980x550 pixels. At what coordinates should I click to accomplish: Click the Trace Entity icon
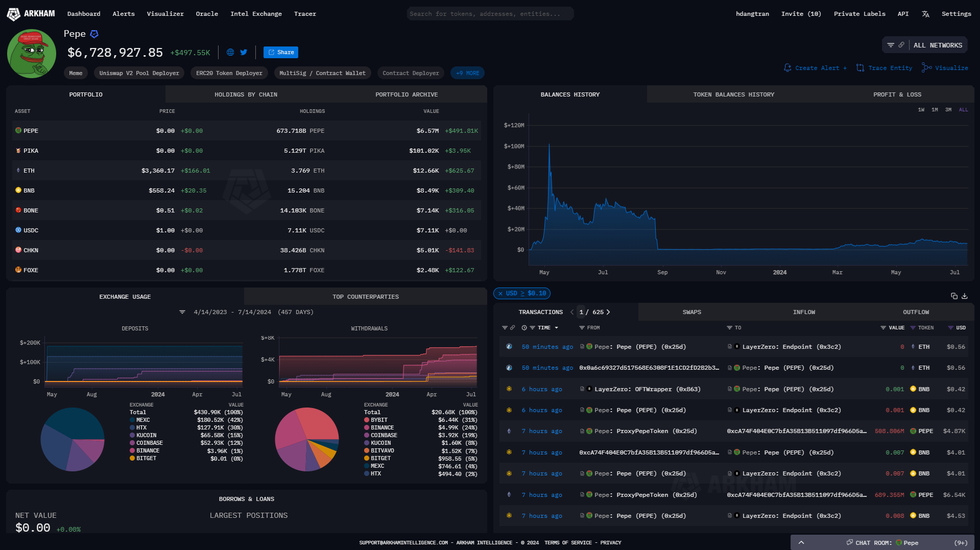[860, 68]
